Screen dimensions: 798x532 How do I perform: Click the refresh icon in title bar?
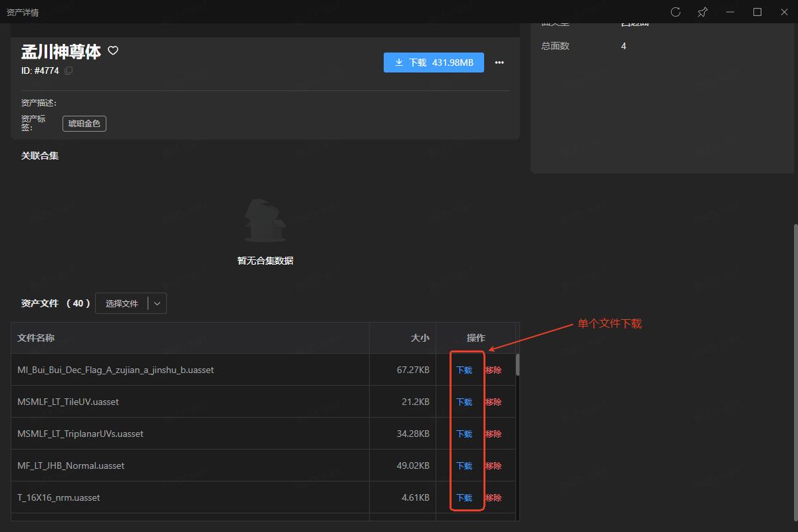click(676, 12)
